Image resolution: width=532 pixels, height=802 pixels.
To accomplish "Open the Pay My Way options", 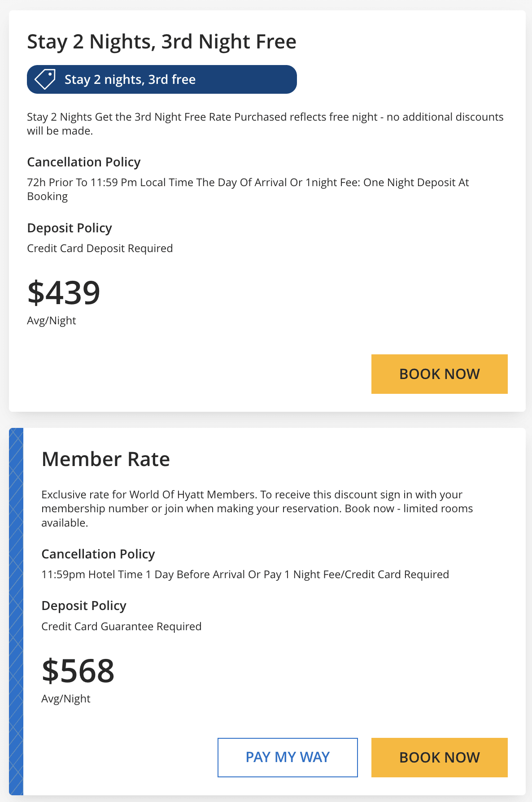I will pyautogui.click(x=288, y=757).
